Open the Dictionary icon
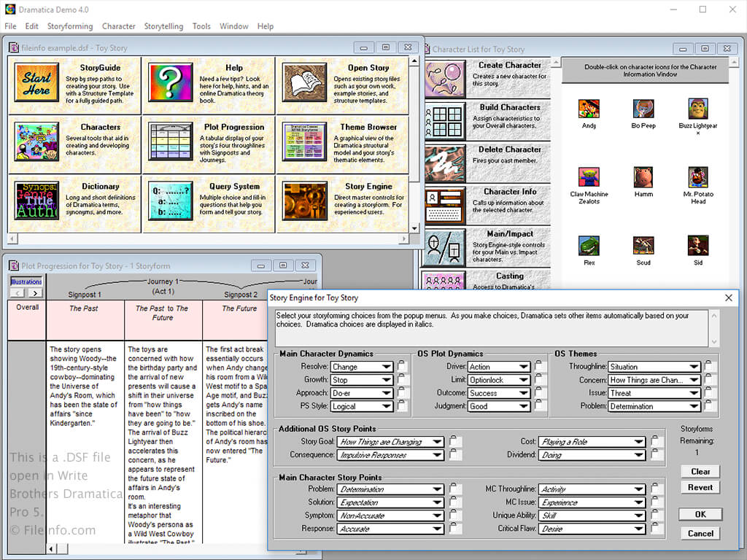Screen dimensions: 747x560 coord(36,201)
